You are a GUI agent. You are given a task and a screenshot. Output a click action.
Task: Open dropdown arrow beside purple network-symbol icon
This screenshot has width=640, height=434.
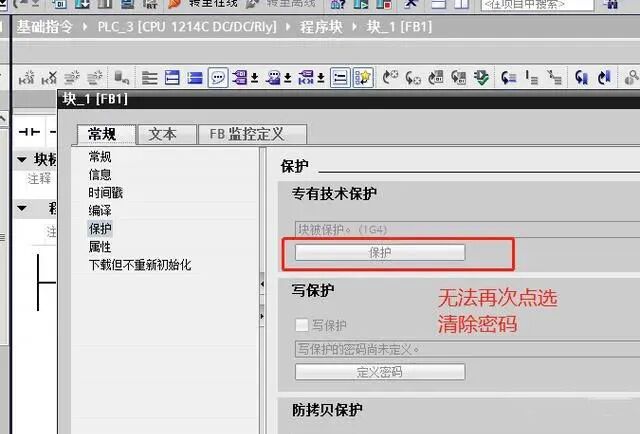pyautogui.click(x=321, y=77)
